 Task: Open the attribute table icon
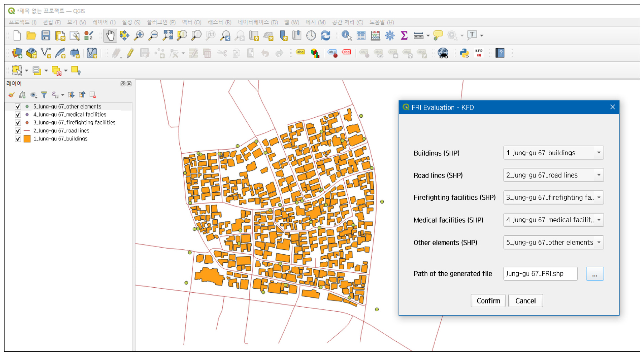pyautogui.click(x=361, y=35)
